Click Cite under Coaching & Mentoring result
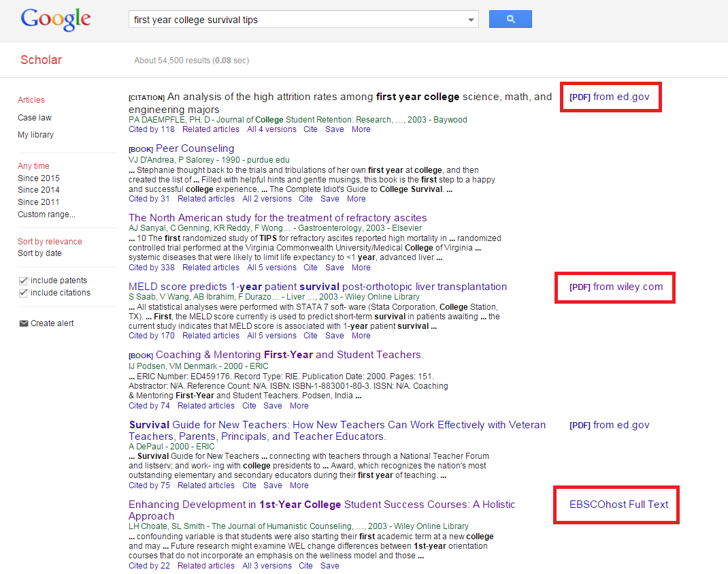The height and width of the screenshot is (574, 728). click(249, 406)
